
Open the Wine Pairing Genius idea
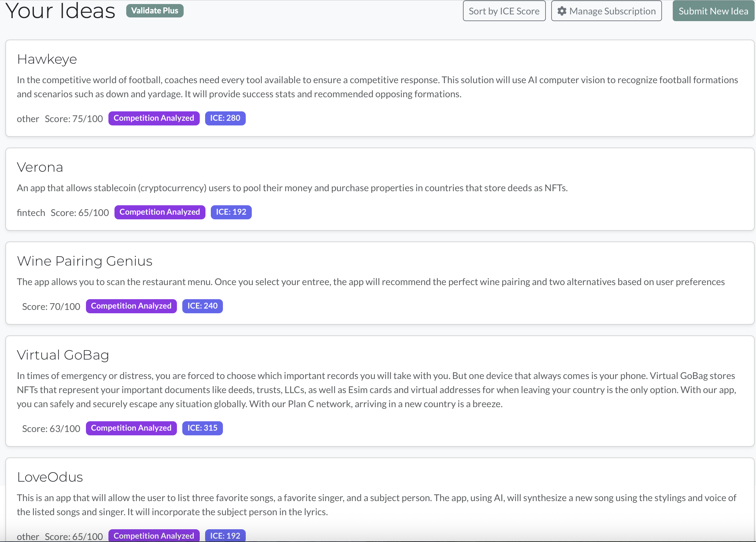tap(85, 261)
